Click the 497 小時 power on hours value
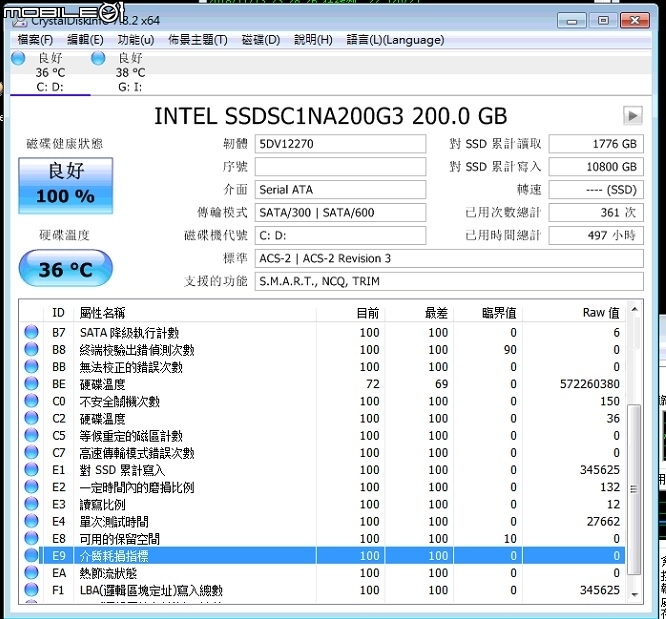 click(x=596, y=235)
